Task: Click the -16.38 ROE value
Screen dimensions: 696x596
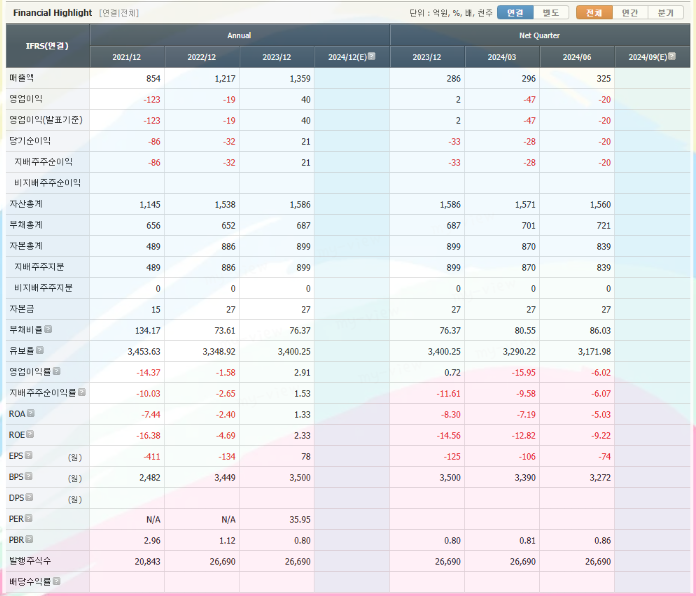Action: click(x=148, y=435)
